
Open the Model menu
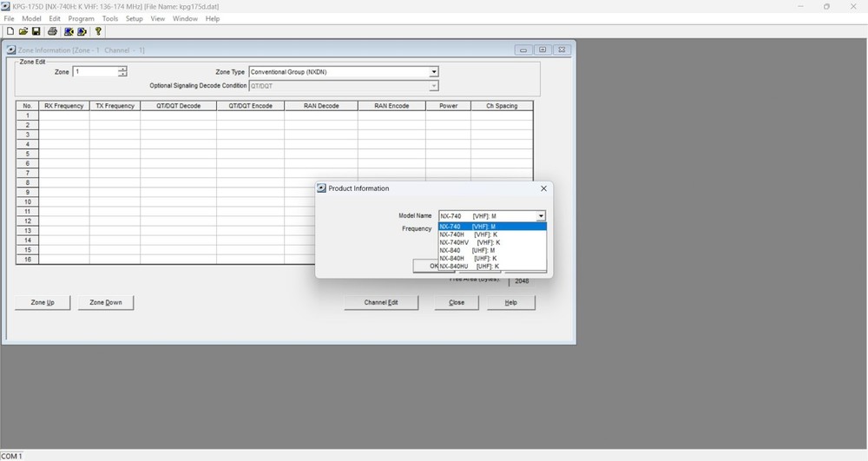click(x=31, y=18)
